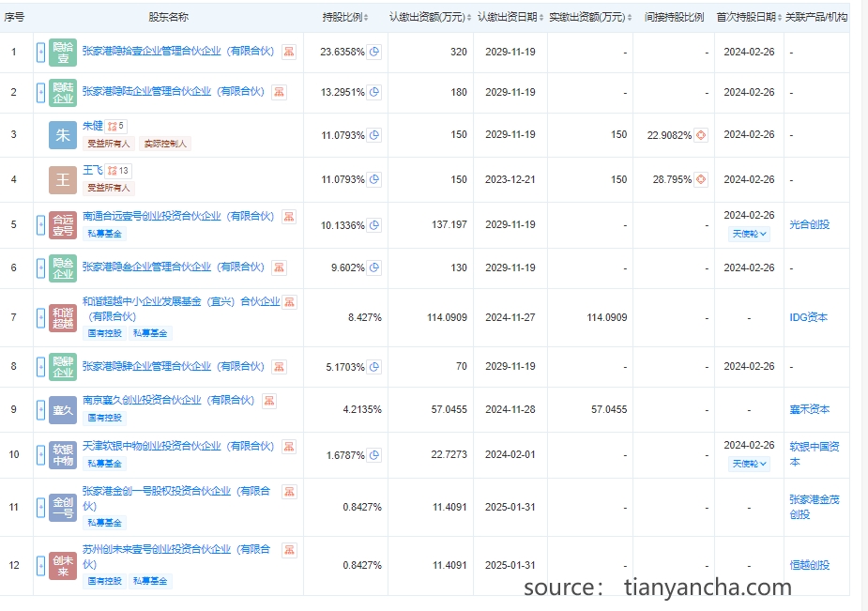Screen dimensions: 868x611
Task: Expand row 1 shareholder 张家港隐拾壹
Action: 40,52
